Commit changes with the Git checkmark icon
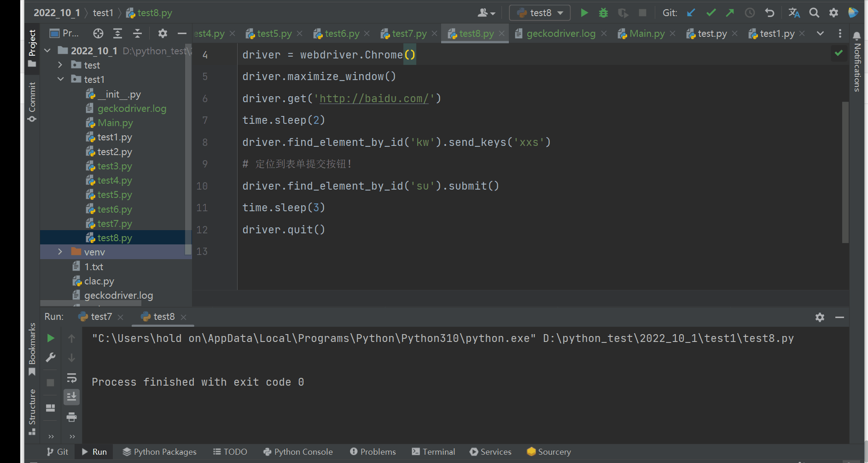The image size is (868, 463). pos(711,13)
